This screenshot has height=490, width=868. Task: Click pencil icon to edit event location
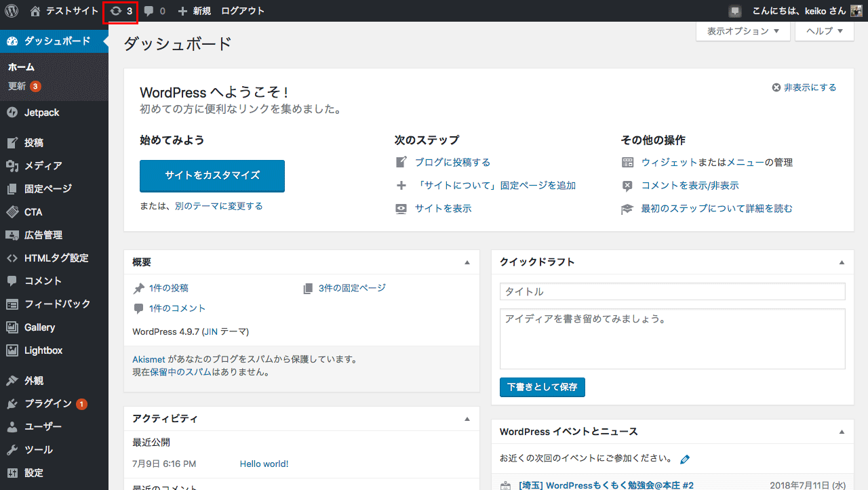[685, 460]
